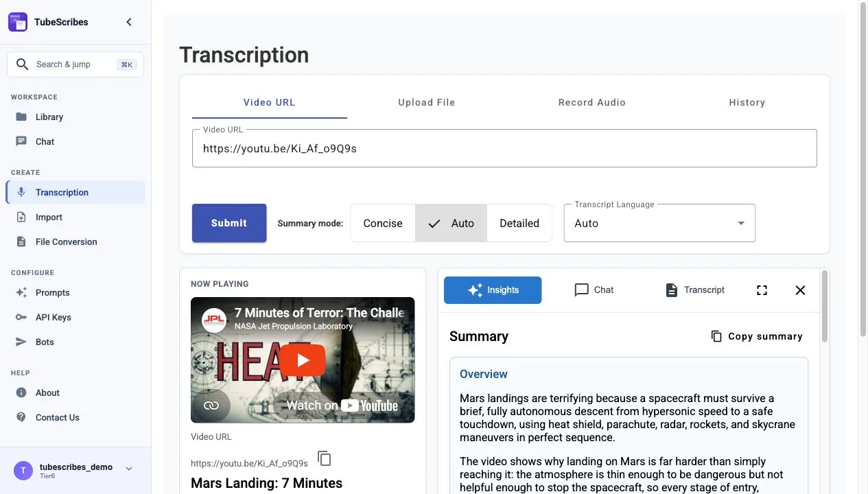This screenshot has width=868, height=494.
Task: Click the Mars Landing: 7 Minutes title
Action: (x=266, y=483)
